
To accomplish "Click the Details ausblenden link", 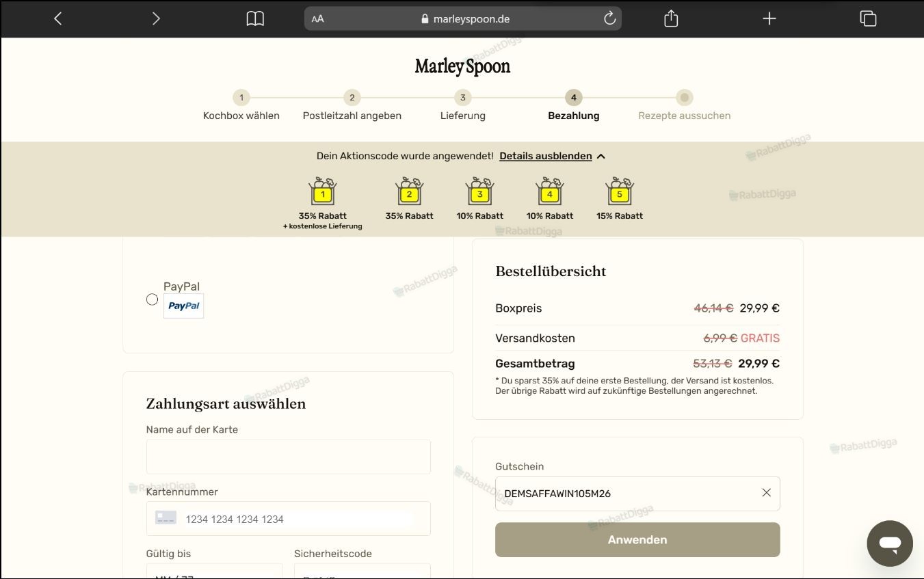I will pos(546,156).
